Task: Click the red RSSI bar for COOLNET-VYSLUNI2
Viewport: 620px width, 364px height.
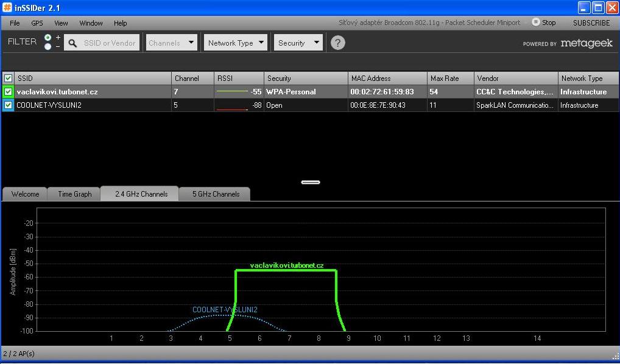Action: point(232,109)
